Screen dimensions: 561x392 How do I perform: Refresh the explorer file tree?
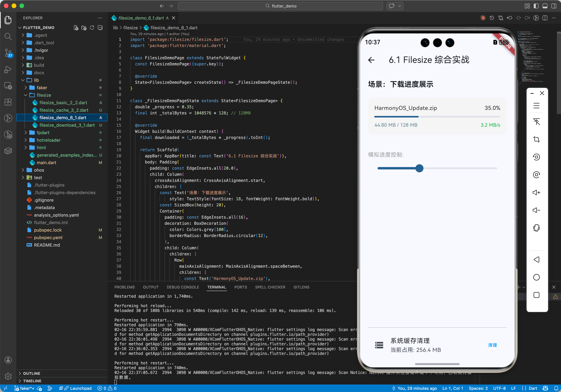pos(92,28)
